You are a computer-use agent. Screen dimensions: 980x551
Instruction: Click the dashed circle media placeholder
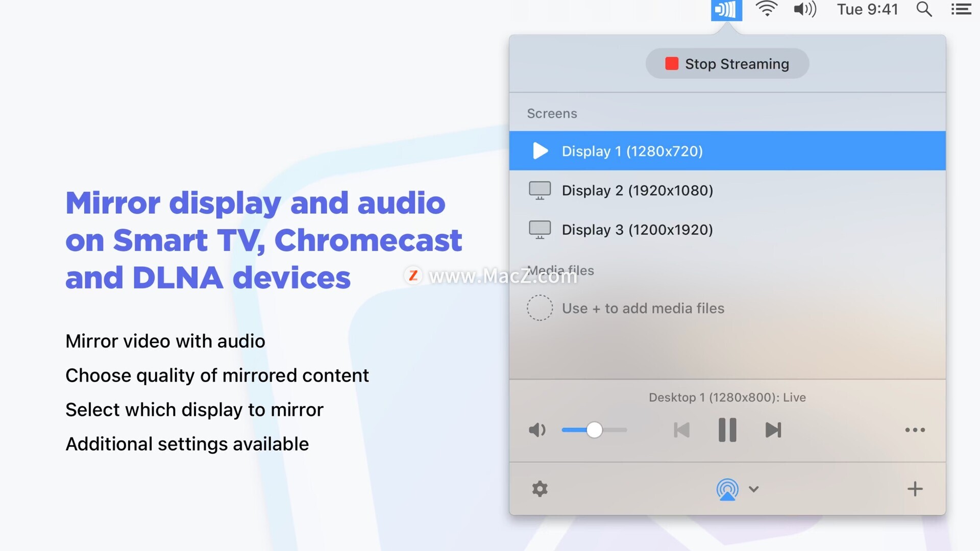pos(540,308)
